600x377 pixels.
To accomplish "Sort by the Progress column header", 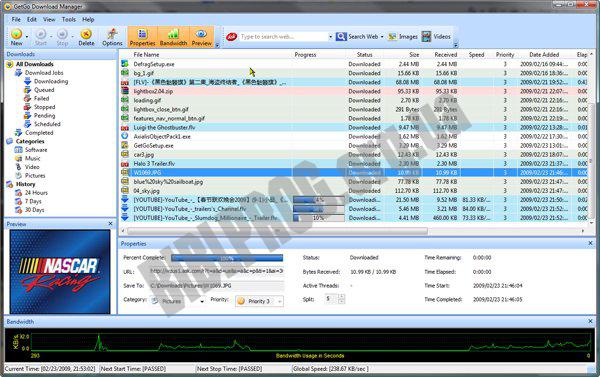I will (305, 55).
